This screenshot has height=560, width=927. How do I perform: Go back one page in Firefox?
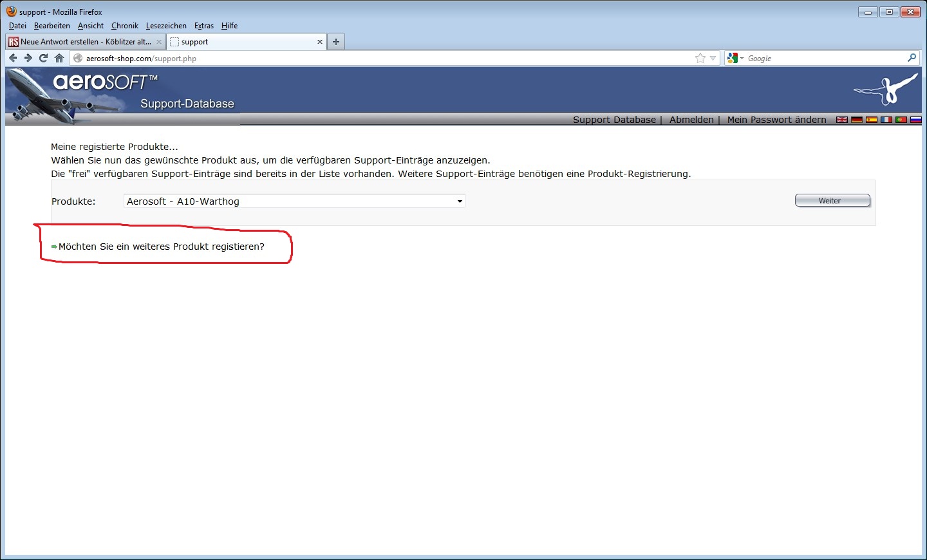click(13, 58)
